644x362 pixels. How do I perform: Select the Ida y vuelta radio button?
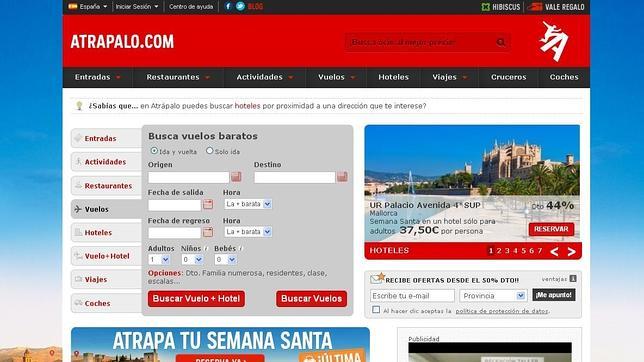pos(154,151)
